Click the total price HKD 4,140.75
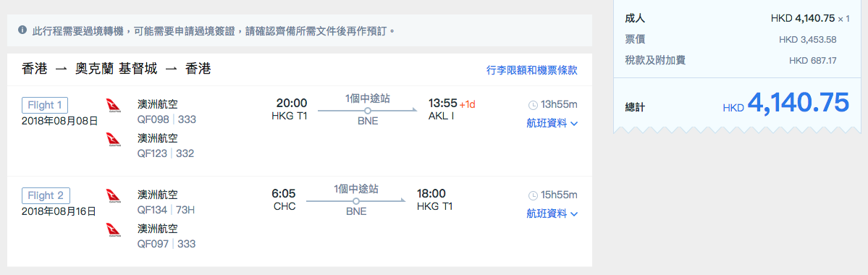The image size is (868, 275). click(x=786, y=103)
